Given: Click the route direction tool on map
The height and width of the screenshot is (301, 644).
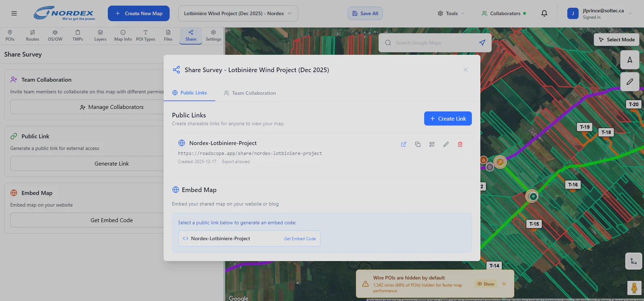Looking at the screenshot, I should [x=634, y=261].
